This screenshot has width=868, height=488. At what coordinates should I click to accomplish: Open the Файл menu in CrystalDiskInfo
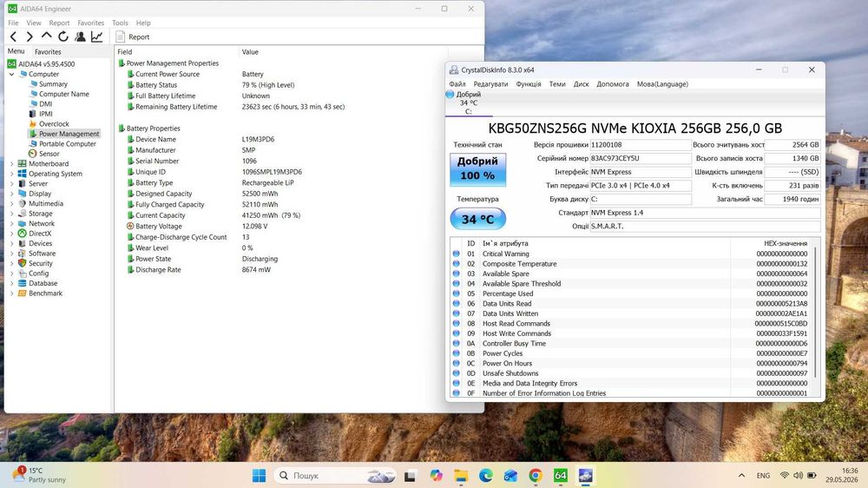coord(457,84)
